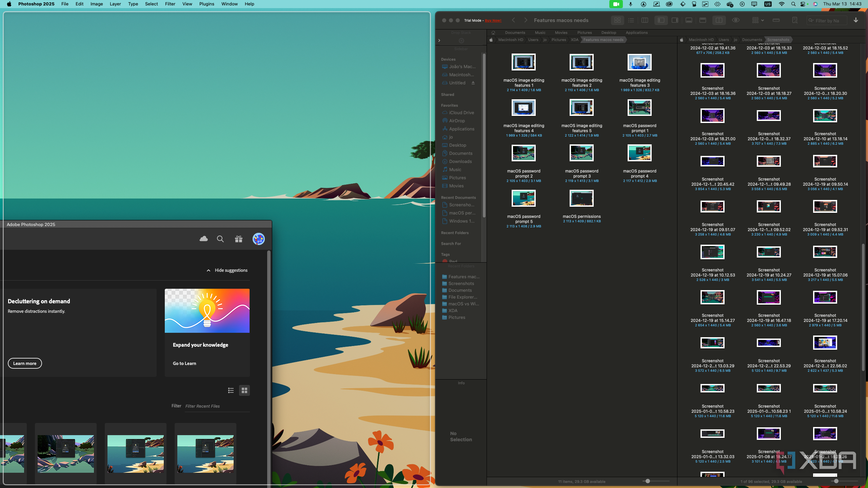Open the What's New gift icon
Screen dimensions: 868x488
click(x=239, y=239)
